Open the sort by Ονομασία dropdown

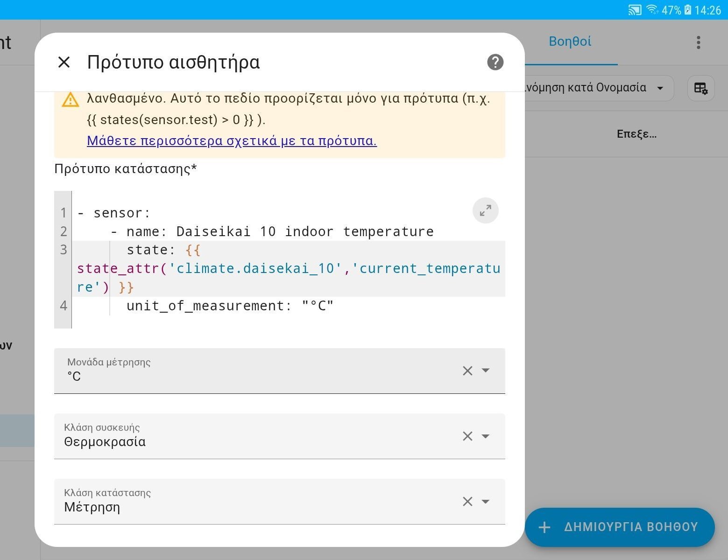click(x=598, y=88)
